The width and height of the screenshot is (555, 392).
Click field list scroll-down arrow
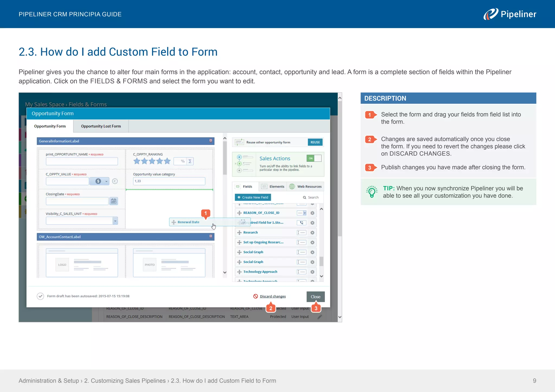(321, 276)
